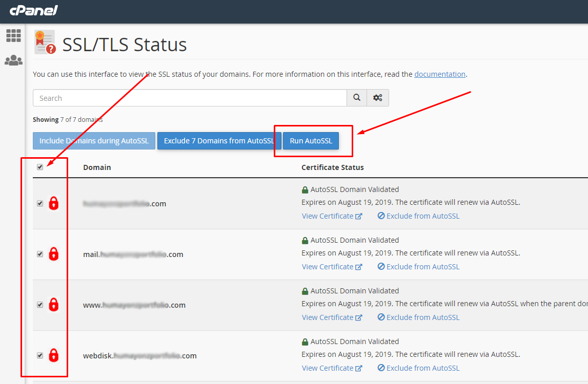This screenshot has height=384, width=588.
Task: Click Exclude 7 Domains from AutoSSL
Action: click(x=219, y=141)
